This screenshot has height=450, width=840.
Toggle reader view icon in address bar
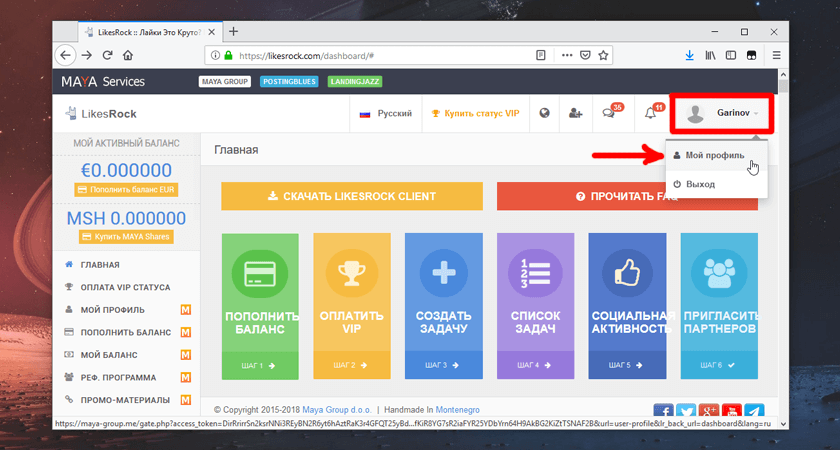tap(541, 55)
